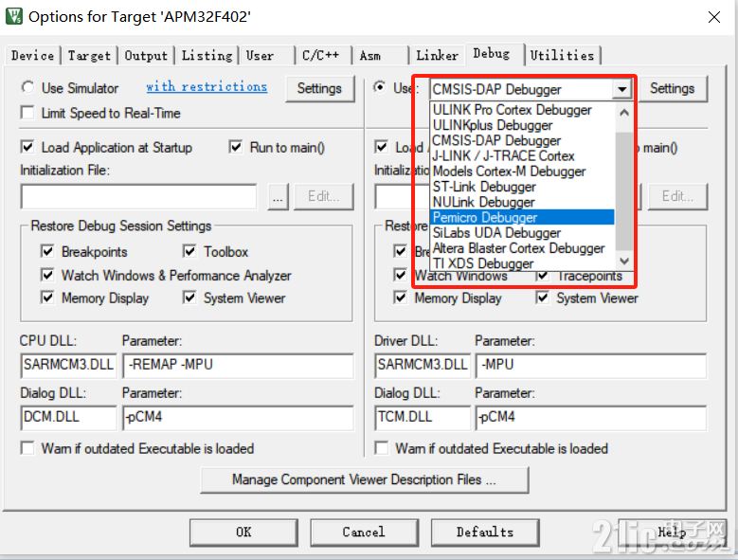The image size is (738, 560).
Task: Toggle hardware-side Memory Display checkbox
Action: pos(401,298)
